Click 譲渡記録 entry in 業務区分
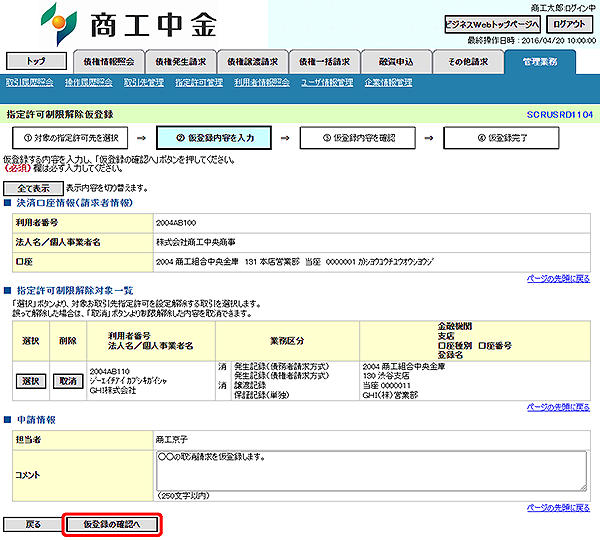Screen dimensions: 600x540 click(x=250, y=385)
